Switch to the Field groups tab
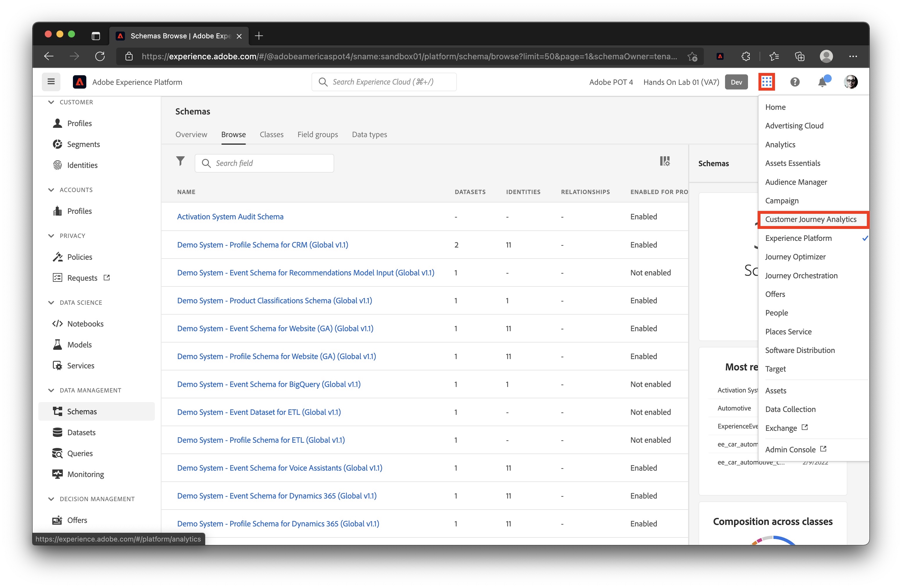 pos(318,135)
